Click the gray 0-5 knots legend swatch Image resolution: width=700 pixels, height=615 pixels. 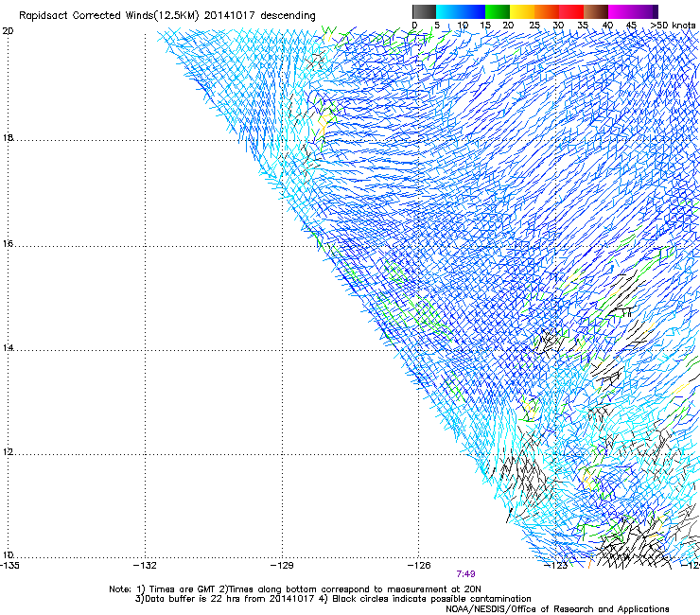(x=425, y=11)
